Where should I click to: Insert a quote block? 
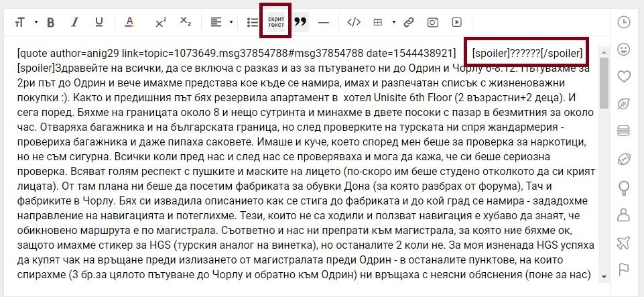pyautogui.click(x=301, y=22)
